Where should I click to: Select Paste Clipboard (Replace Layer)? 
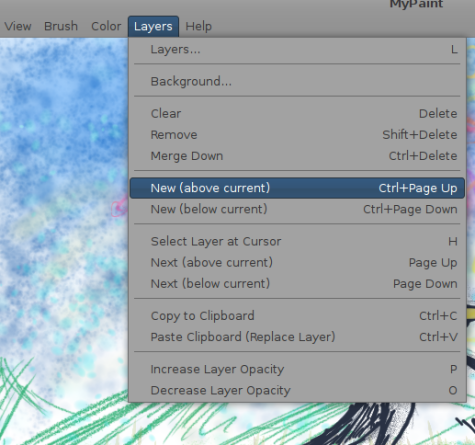[297, 337]
